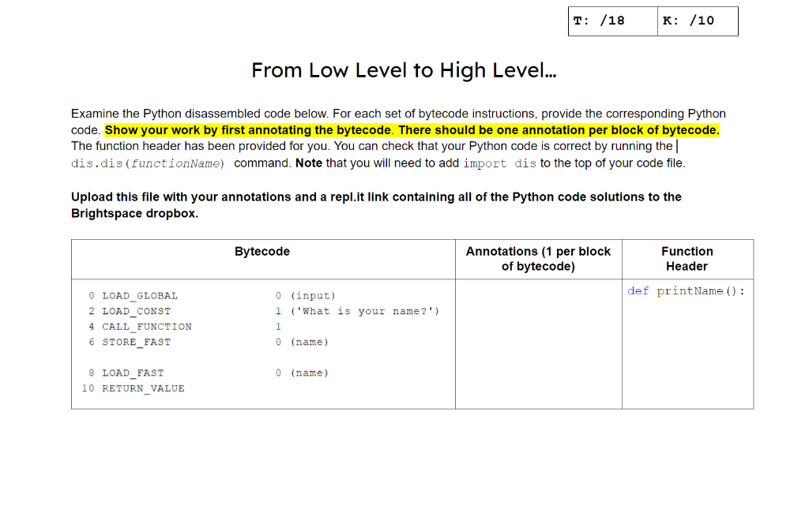Click the empty Annotations table cell
This screenshot has width=809, height=532.
537,343
